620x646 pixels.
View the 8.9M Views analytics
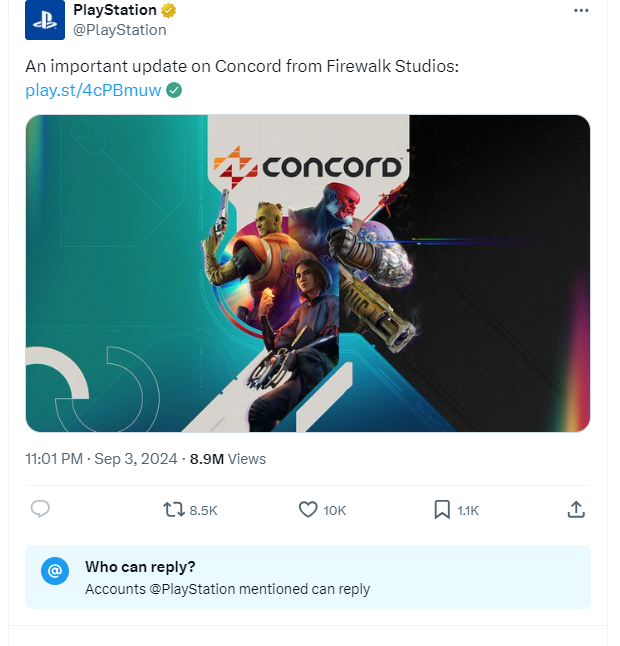click(228, 459)
